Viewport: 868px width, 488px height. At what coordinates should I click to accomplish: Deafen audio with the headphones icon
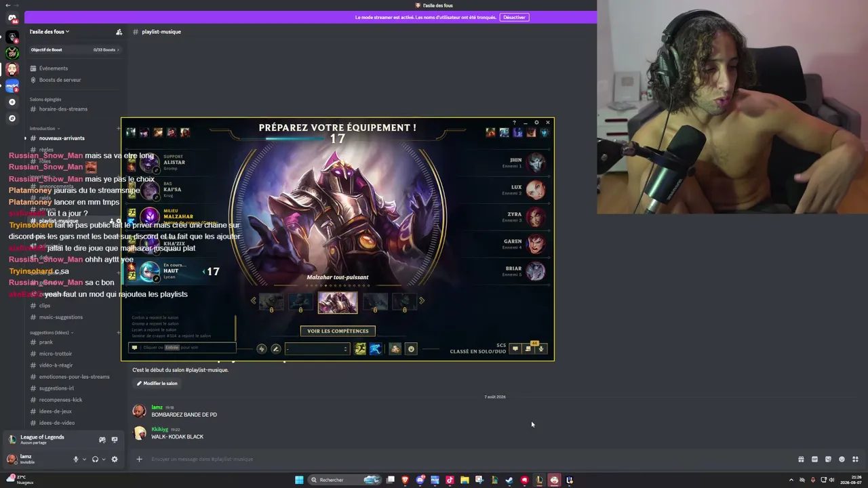pos(95,459)
